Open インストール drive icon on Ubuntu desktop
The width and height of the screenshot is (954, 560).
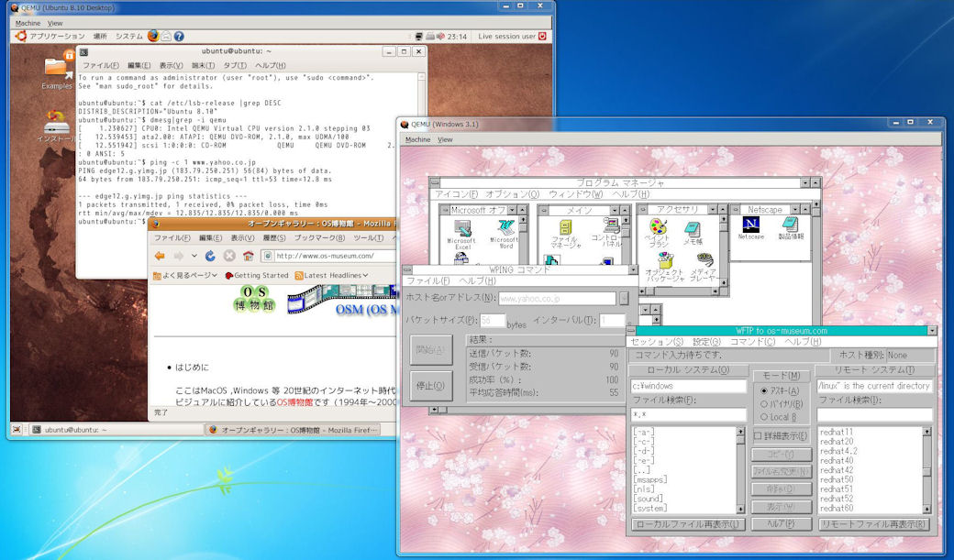pos(57,123)
